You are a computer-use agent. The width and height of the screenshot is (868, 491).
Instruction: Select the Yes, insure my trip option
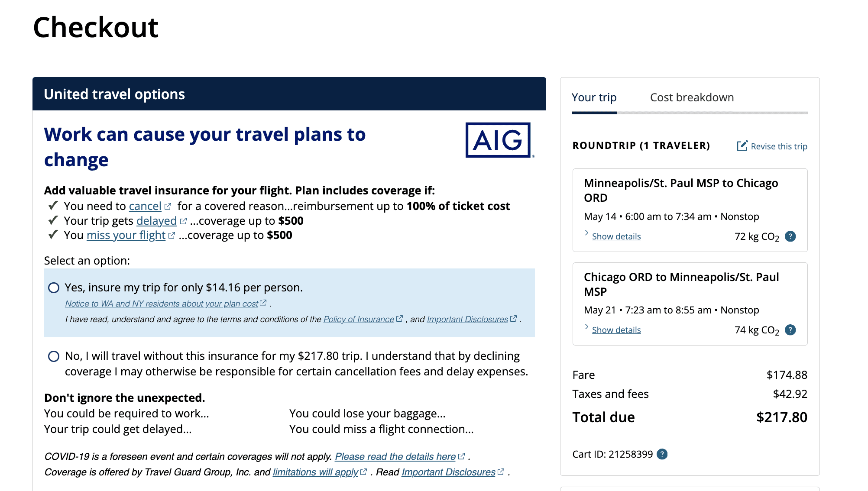tap(53, 287)
